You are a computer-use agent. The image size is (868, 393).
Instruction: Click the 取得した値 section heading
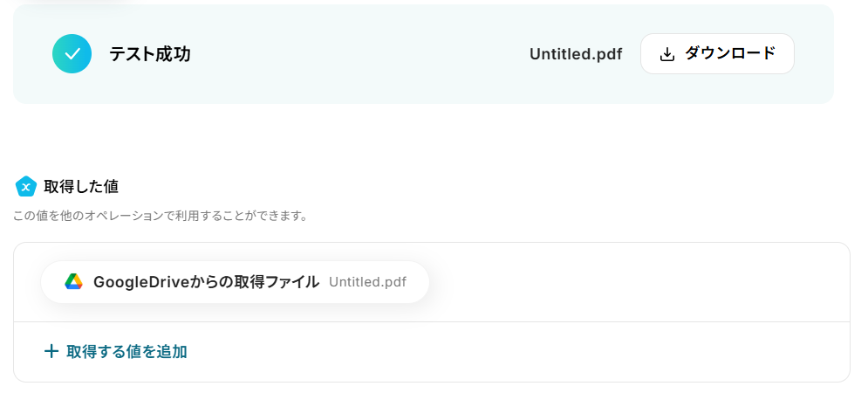click(x=81, y=186)
